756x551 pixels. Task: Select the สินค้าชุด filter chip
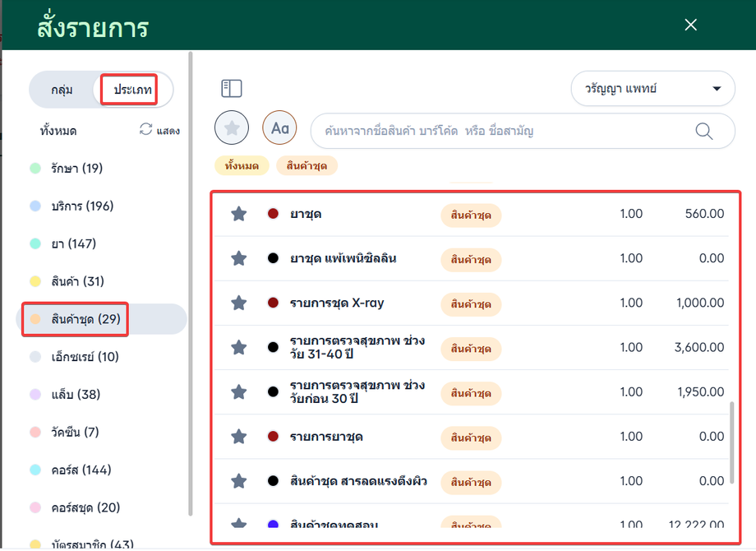pyautogui.click(x=307, y=166)
